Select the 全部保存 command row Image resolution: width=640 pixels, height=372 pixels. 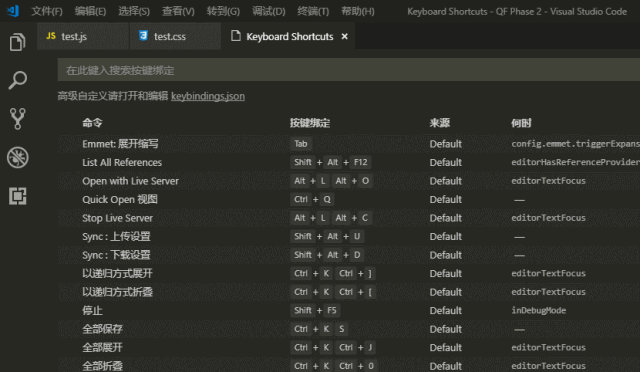[349, 329]
